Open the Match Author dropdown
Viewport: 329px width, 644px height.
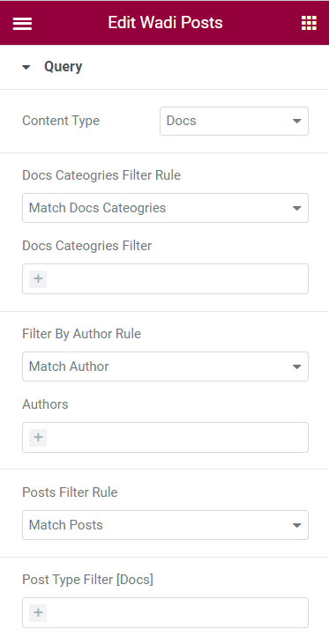(165, 366)
